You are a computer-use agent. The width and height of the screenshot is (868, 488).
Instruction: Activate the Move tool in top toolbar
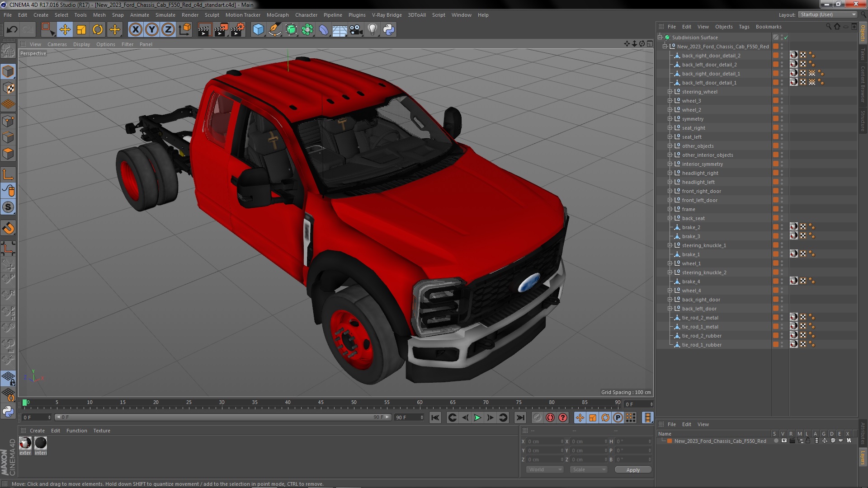(x=65, y=30)
